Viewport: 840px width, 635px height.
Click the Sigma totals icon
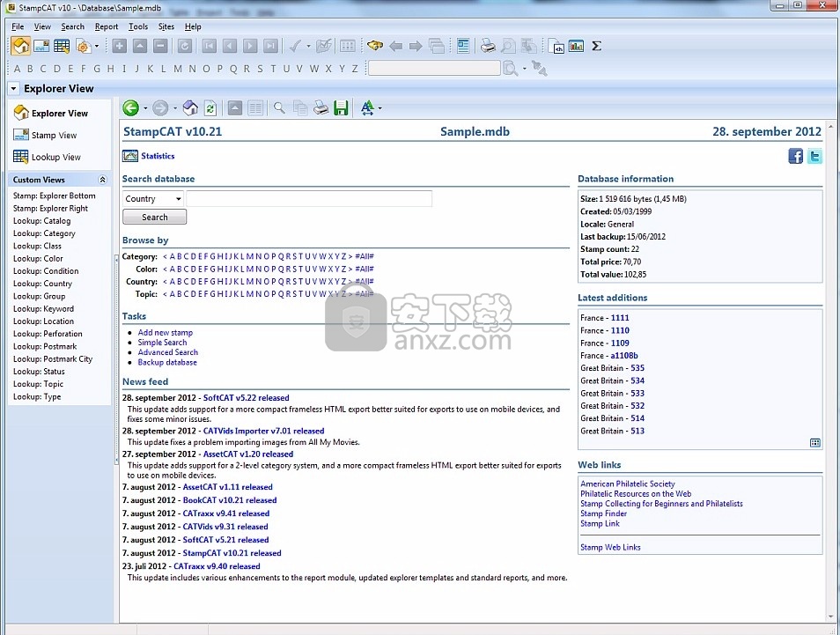[596, 46]
